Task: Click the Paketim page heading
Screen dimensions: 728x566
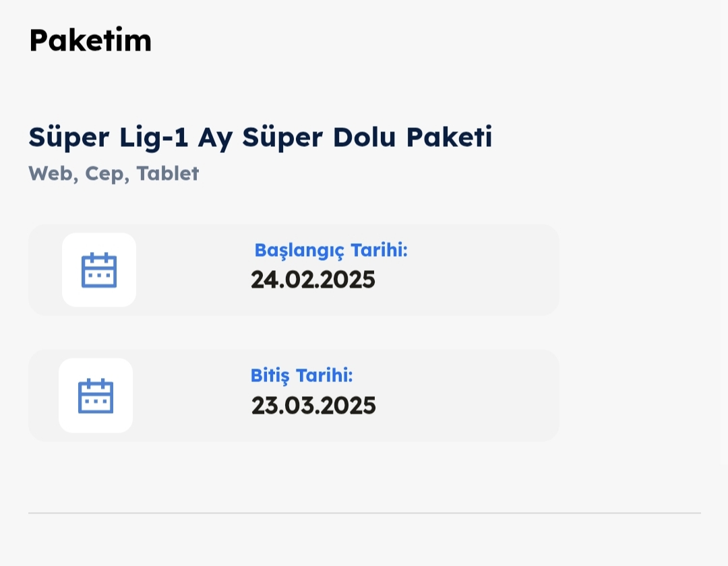Action: tap(90, 40)
